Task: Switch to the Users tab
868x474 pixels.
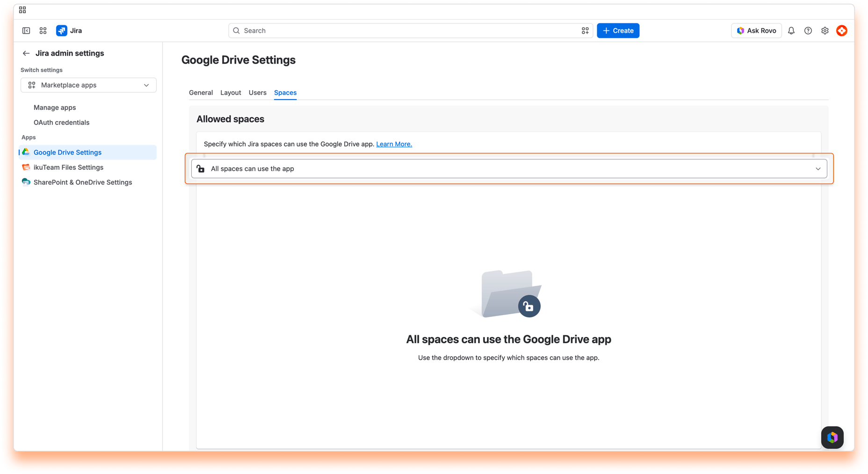Action: (258, 93)
